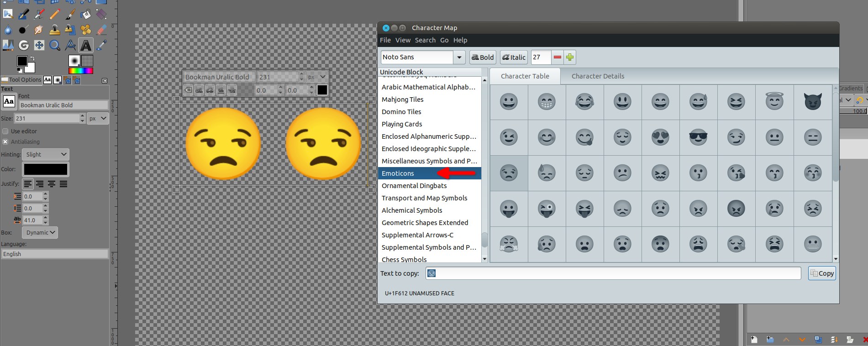Open the View menu in Character Map
Screen dimensions: 868x346
[403, 40]
